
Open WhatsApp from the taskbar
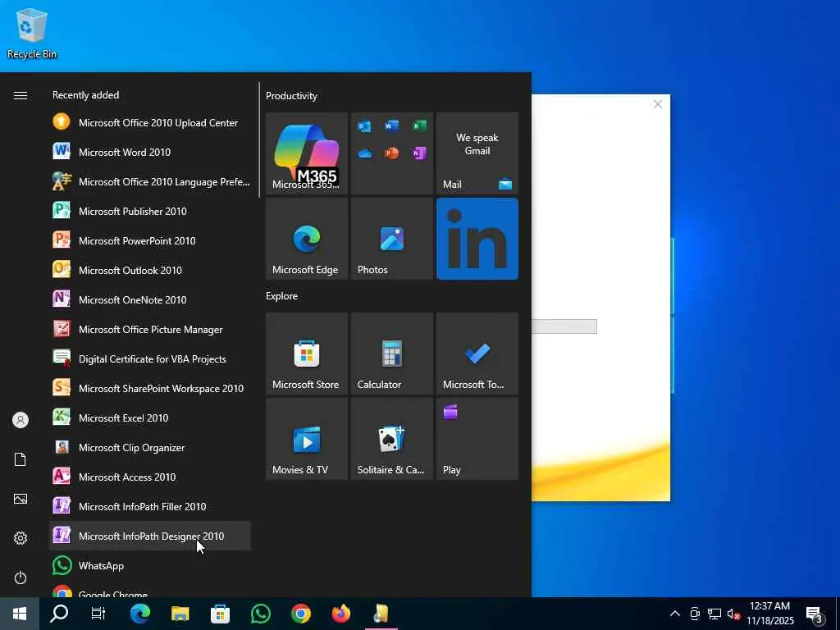[260, 614]
